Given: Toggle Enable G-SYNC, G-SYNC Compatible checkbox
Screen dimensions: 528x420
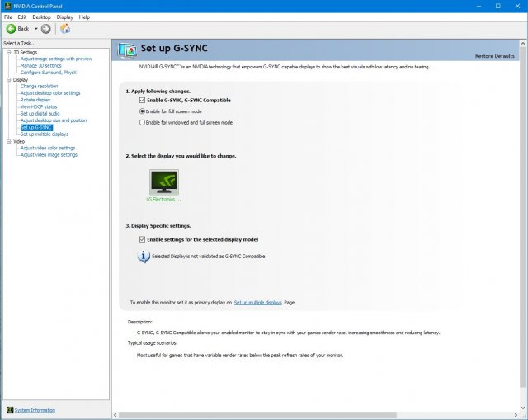Looking at the screenshot, I should click(143, 100).
